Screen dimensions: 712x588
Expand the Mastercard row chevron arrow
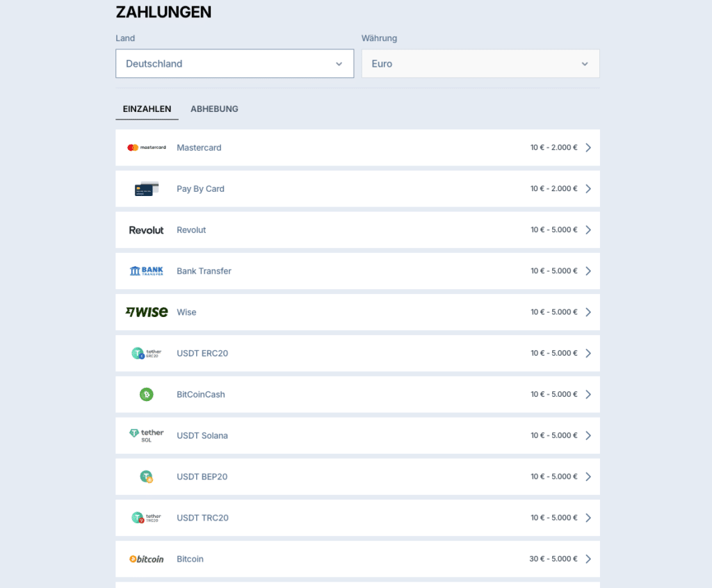pos(588,147)
